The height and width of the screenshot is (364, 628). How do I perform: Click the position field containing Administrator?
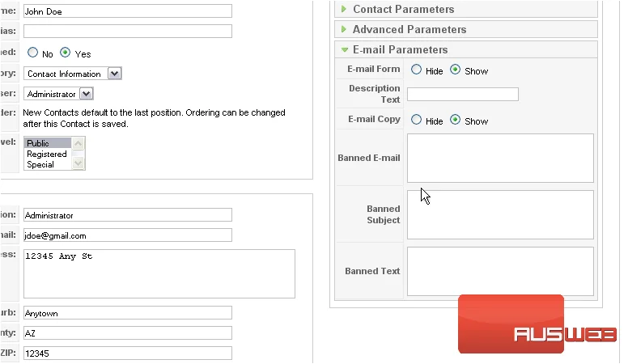(127, 215)
